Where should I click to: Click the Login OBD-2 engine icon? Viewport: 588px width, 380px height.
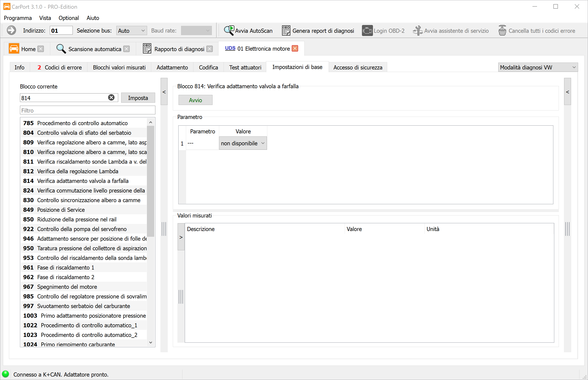[367, 31]
